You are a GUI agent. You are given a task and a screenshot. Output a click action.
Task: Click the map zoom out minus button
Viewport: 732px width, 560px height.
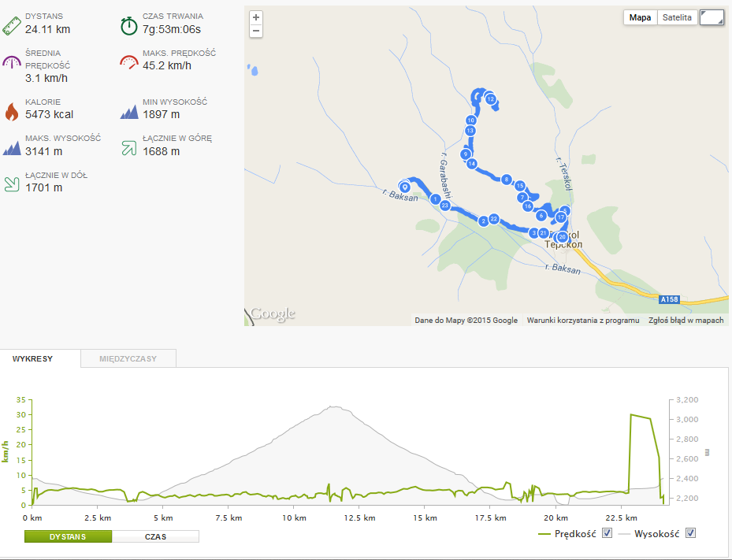pyautogui.click(x=256, y=32)
